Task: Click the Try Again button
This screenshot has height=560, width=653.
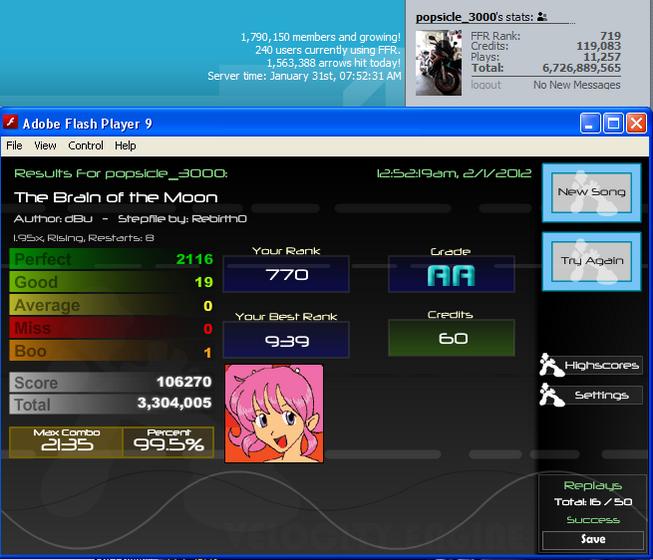Action: click(x=591, y=261)
